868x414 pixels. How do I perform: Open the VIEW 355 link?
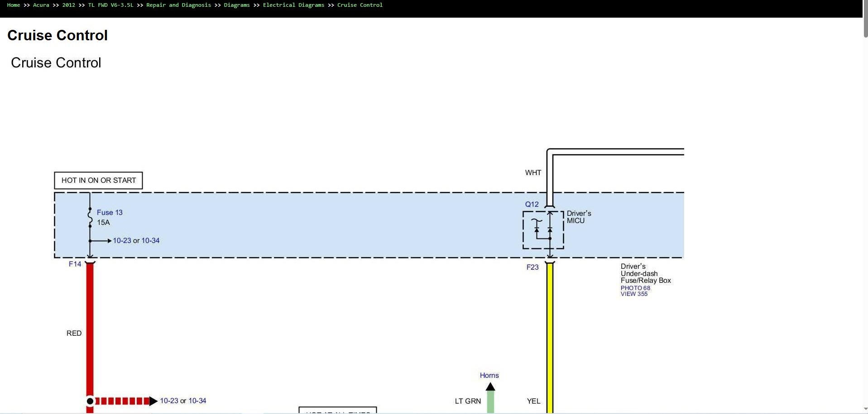pyautogui.click(x=634, y=294)
